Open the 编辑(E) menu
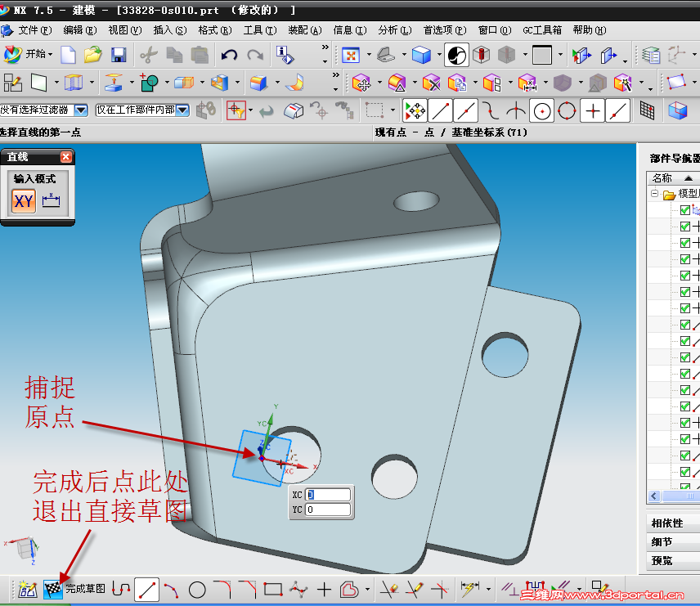 click(79, 30)
